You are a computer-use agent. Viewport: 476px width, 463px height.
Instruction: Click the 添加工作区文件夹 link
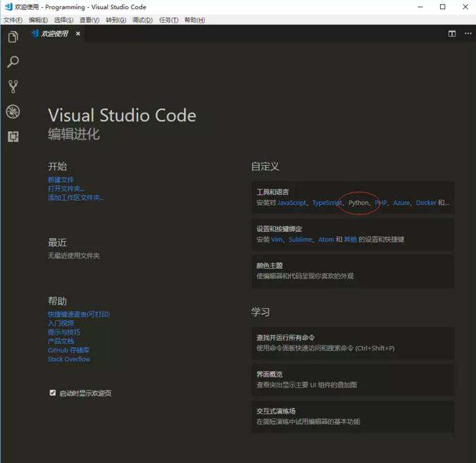(75, 198)
